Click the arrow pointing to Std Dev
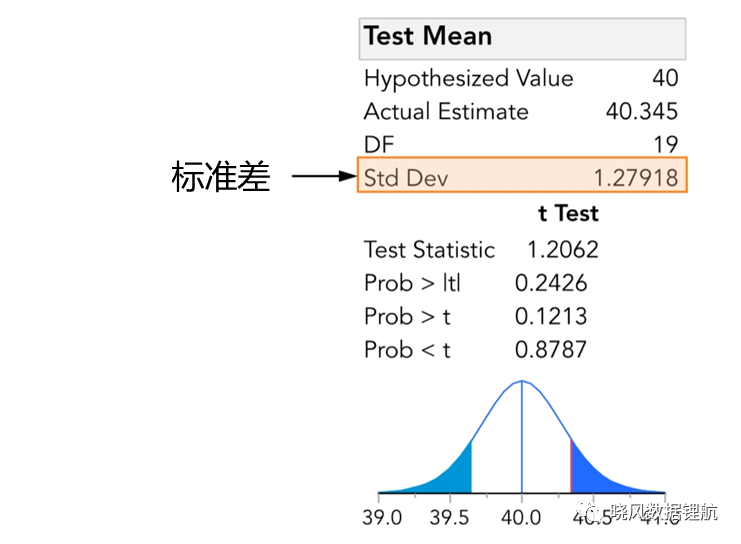The width and height of the screenshot is (741, 544). click(324, 176)
